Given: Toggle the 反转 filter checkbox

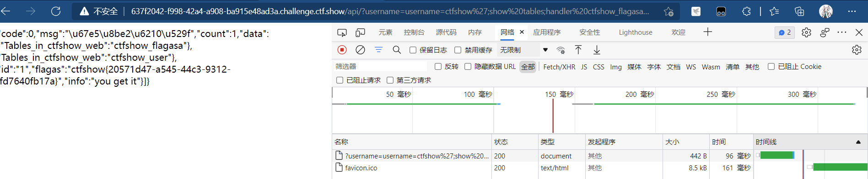Looking at the screenshot, I should (438, 67).
